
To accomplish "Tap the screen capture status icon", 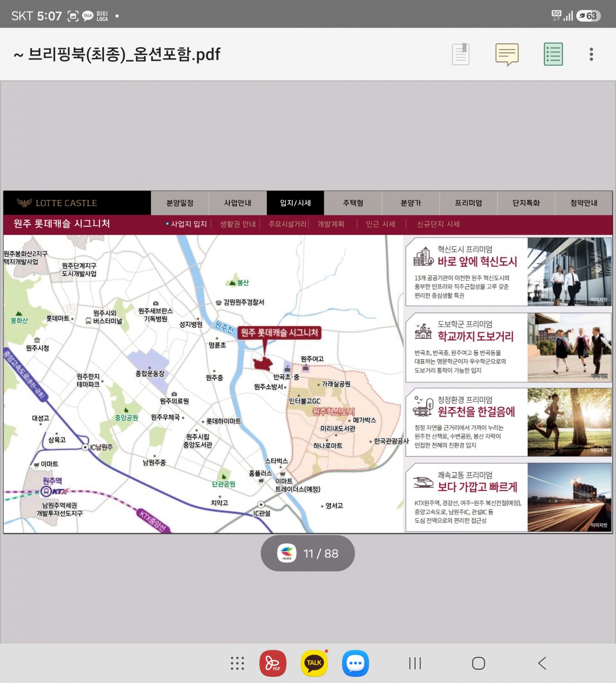I will click(73, 16).
